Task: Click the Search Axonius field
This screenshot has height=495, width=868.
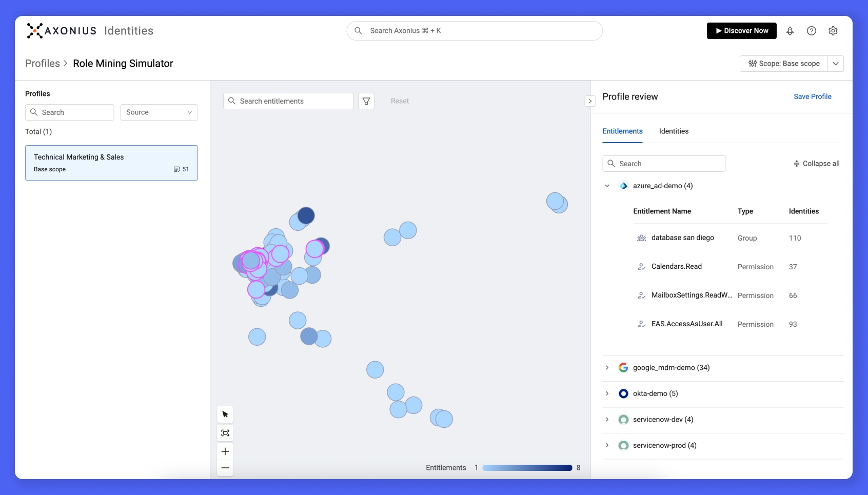Action: coord(475,31)
